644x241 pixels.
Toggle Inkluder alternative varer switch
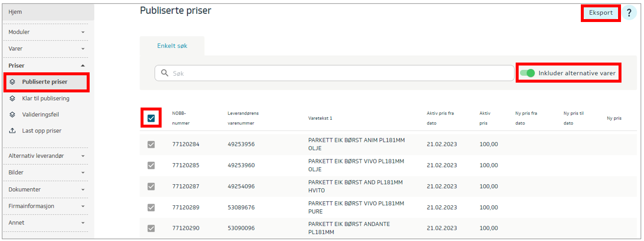(527, 73)
